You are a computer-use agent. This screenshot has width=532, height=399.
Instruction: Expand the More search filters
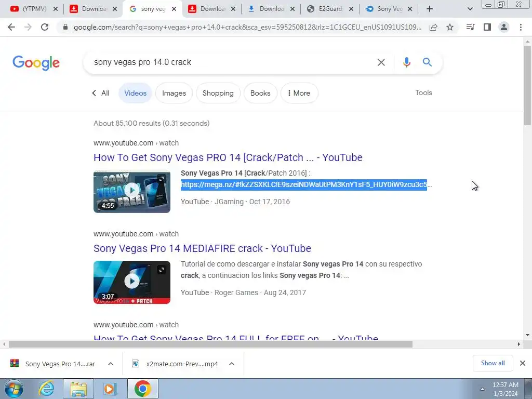299,93
